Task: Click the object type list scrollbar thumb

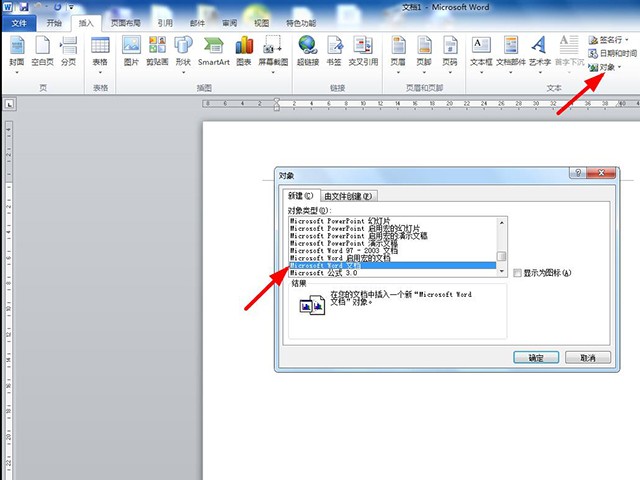Action: pos(501,256)
